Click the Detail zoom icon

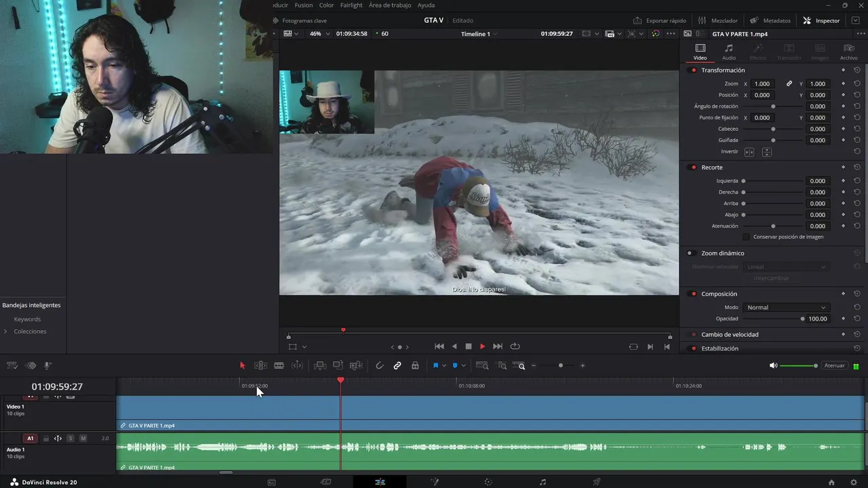[x=502, y=365]
